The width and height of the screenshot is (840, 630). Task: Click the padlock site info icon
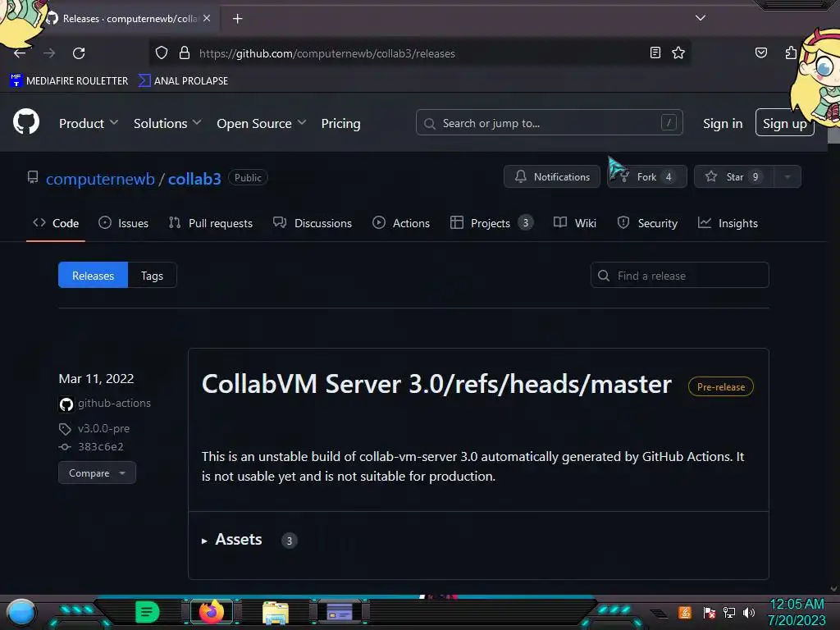[185, 52]
